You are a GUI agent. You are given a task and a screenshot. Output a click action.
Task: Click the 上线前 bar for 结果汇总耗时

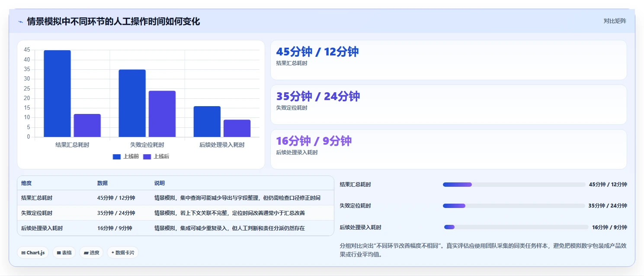(x=57, y=94)
